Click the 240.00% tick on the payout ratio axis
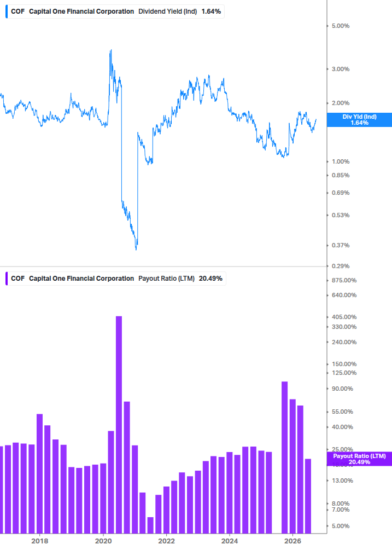 [x=344, y=343]
